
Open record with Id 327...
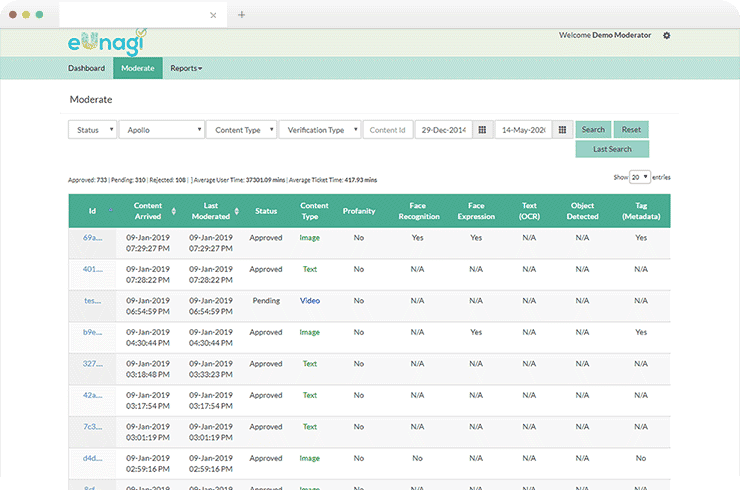click(x=92, y=364)
